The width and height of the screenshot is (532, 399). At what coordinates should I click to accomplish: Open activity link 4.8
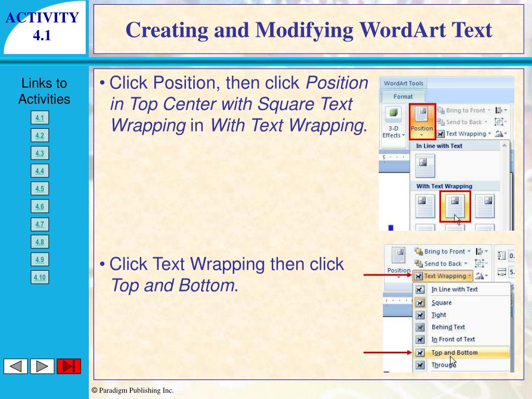pos(39,242)
